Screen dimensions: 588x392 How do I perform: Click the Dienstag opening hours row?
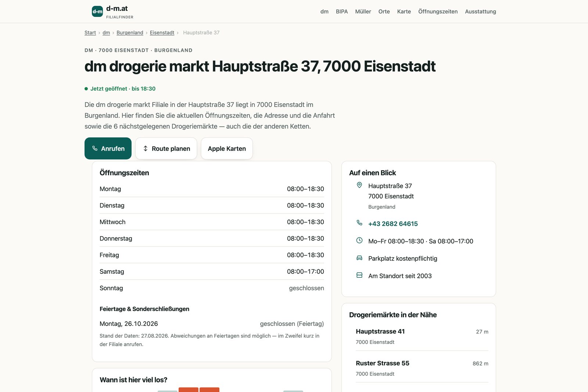click(212, 205)
